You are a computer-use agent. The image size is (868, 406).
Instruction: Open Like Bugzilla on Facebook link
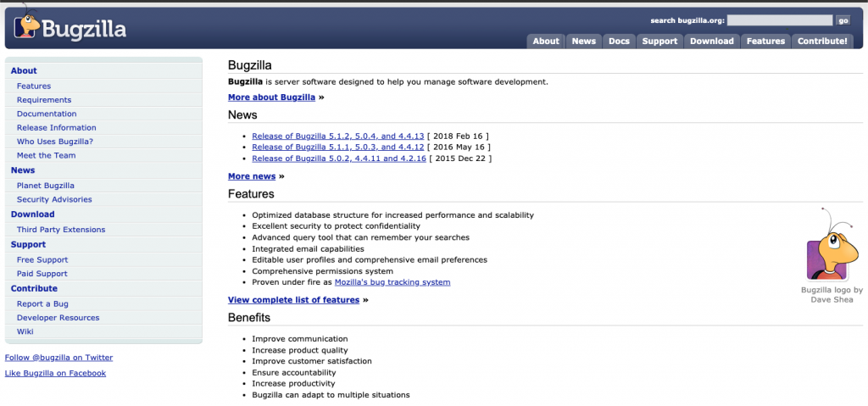pyautogui.click(x=55, y=373)
